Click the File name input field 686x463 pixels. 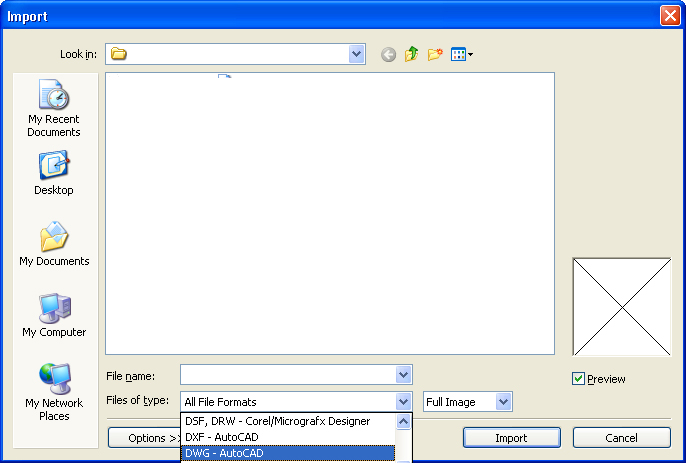[288, 375]
